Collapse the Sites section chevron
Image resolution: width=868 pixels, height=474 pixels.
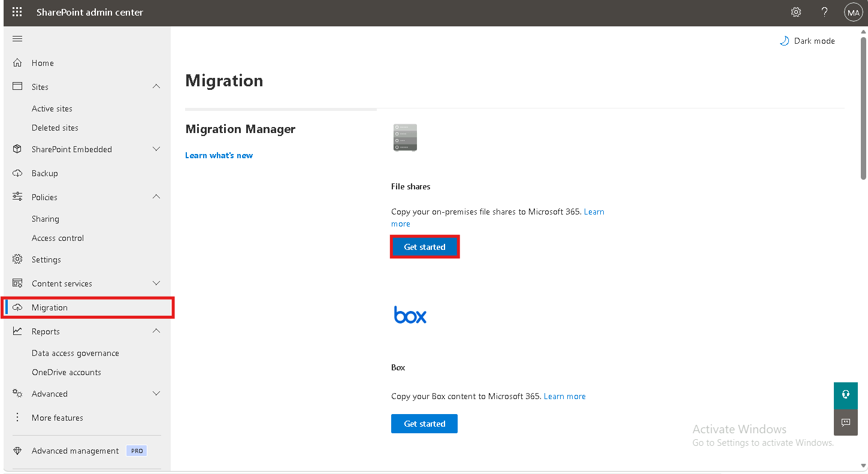(156, 87)
